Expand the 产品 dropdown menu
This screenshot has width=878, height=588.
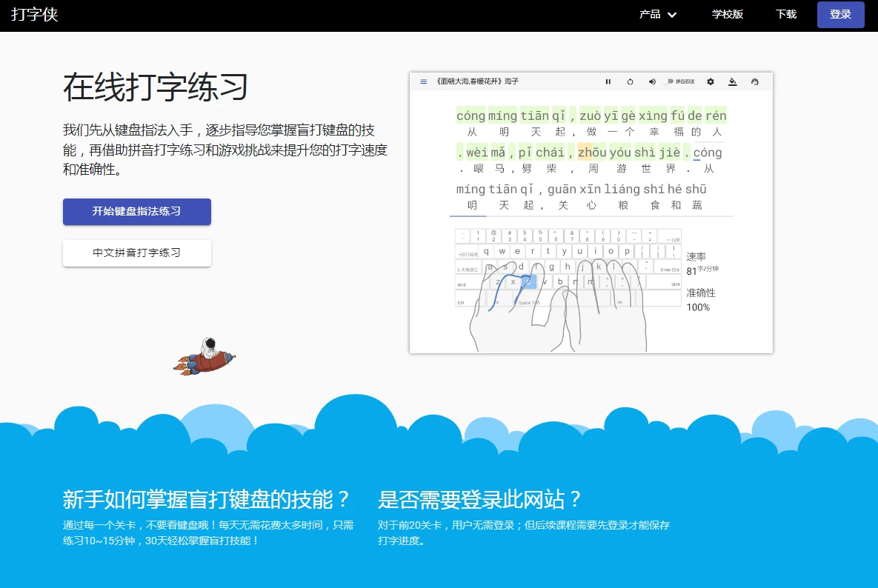(x=650, y=14)
